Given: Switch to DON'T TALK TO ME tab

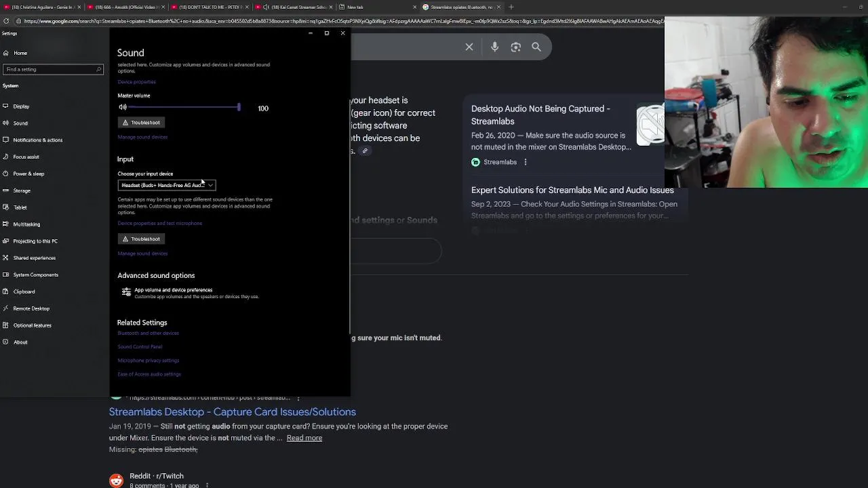Looking at the screenshot, I should coord(209,7).
